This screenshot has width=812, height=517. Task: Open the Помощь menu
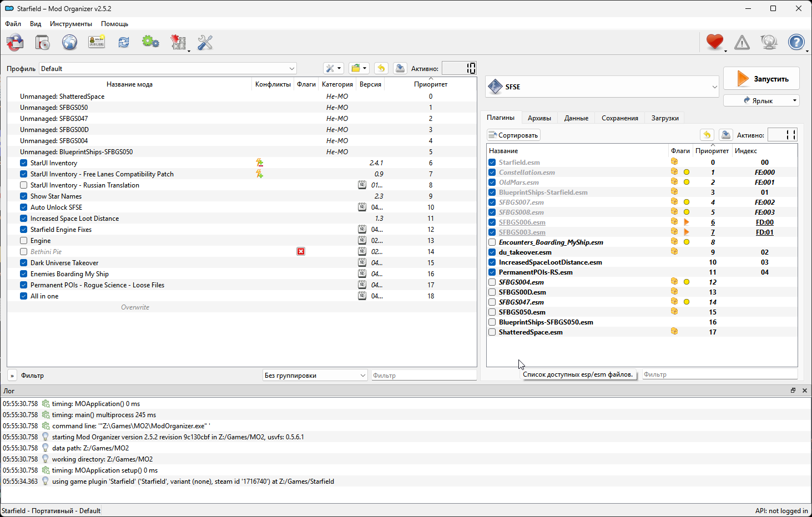coord(114,24)
